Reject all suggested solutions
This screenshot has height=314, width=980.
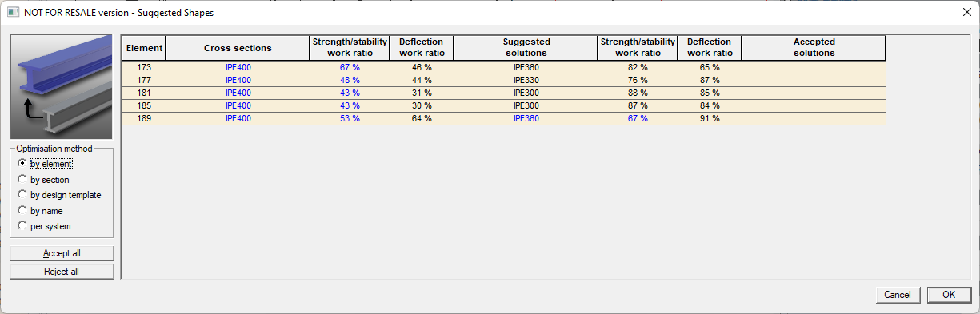[62, 272]
